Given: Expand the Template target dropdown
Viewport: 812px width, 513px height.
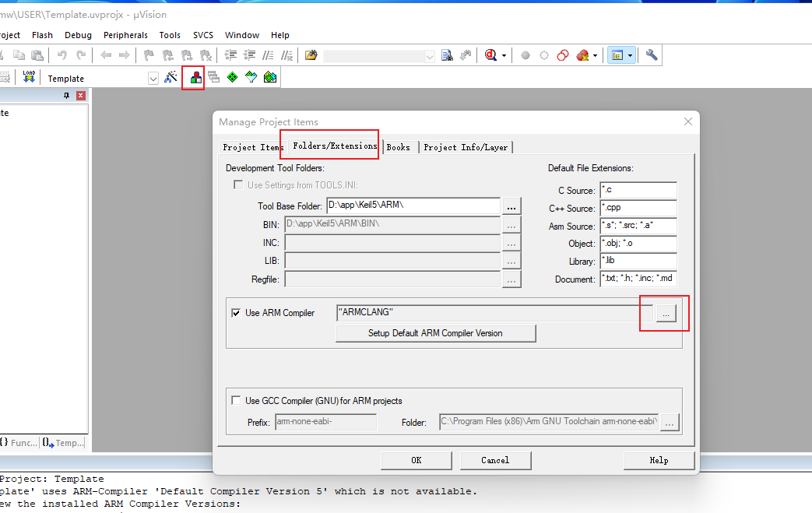Looking at the screenshot, I should click(153, 79).
